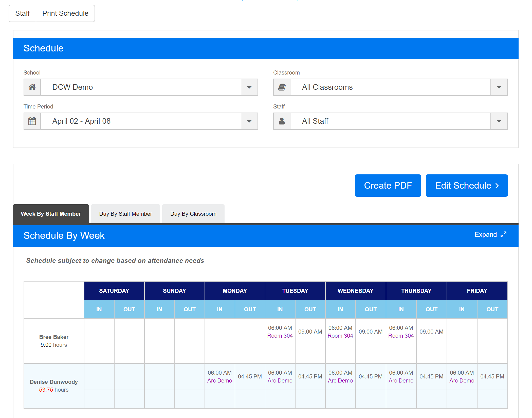Viewport: 532px width, 418px height.
Task: Select the Week By Staff Member tab
Action: point(51,214)
